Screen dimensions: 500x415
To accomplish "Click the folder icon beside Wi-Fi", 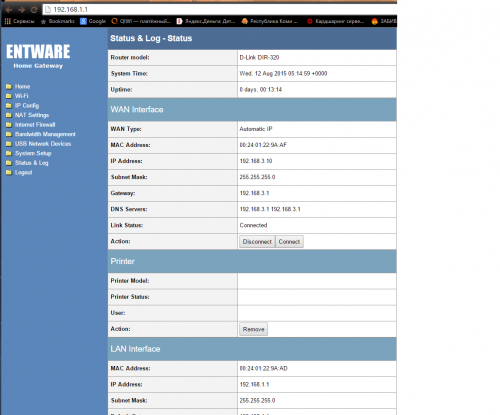I will tap(9, 96).
